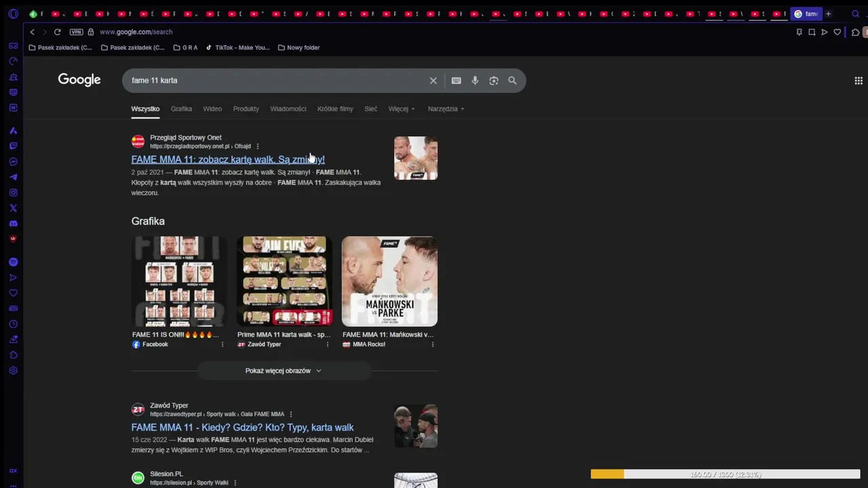Select the Sieć search tab
The image size is (868, 488).
coord(371,108)
